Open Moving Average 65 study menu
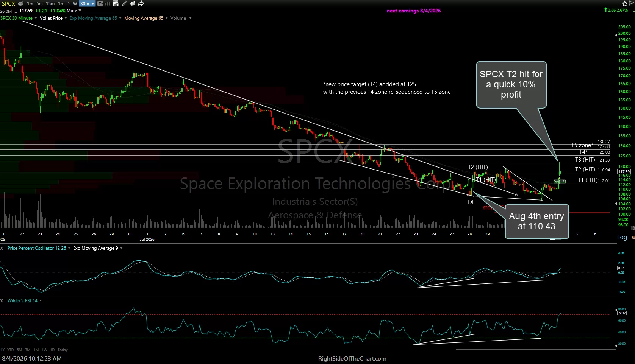 146,18
